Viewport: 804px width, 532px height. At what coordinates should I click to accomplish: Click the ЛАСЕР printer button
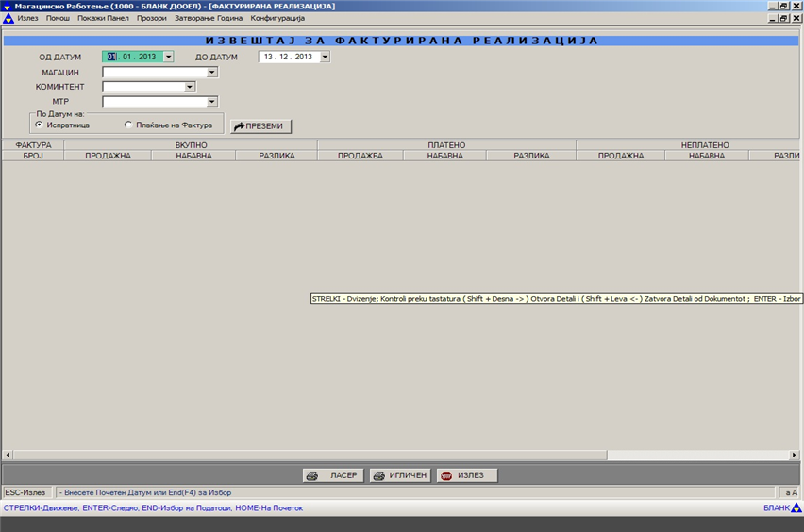tap(332, 475)
